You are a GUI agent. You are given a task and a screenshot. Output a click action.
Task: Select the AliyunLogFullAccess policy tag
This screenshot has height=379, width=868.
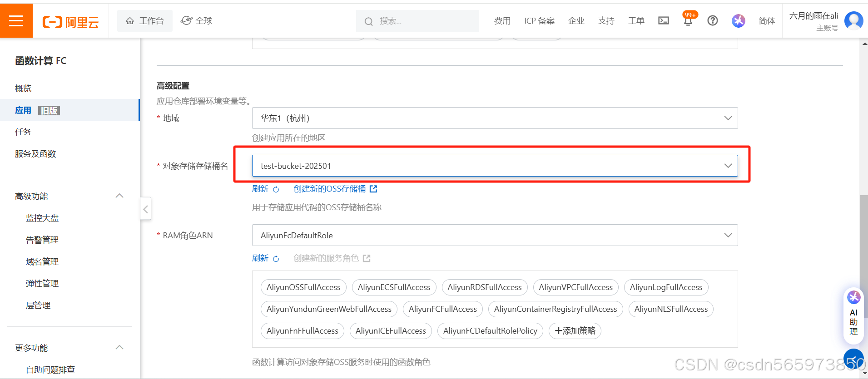[666, 287]
